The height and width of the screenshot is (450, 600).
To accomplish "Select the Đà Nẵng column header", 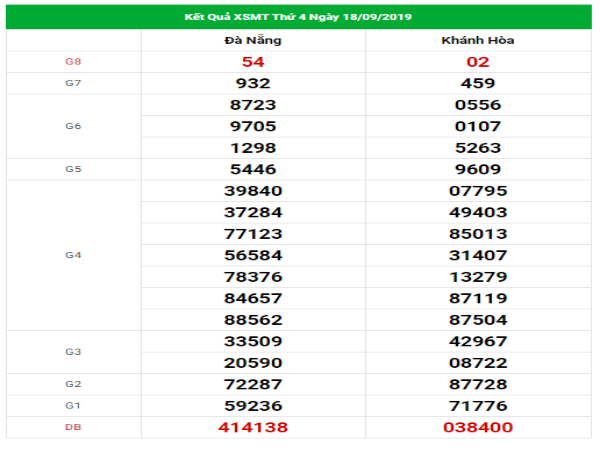I will [x=252, y=41].
